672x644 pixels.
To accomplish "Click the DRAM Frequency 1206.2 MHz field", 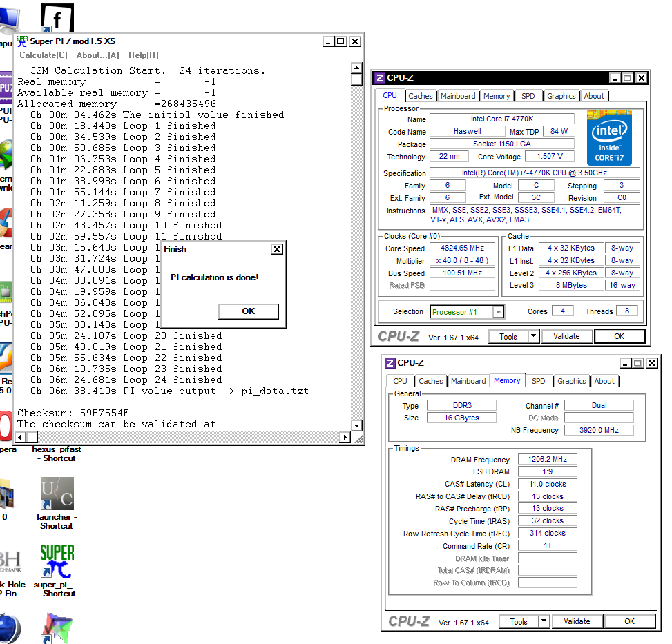I will (x=547, y=460).
